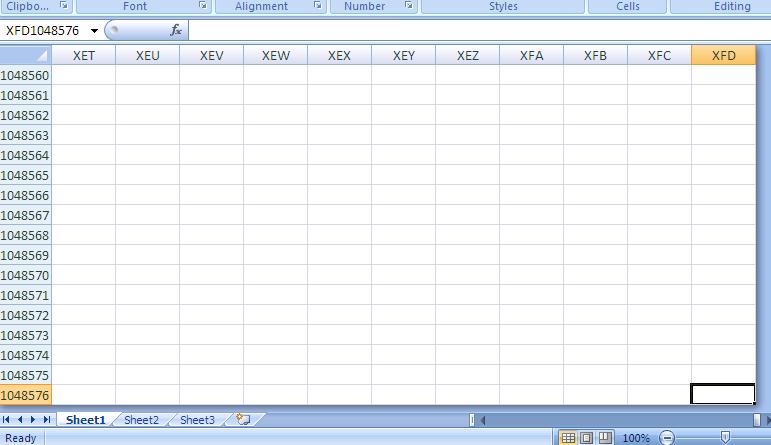Select row 1048568 header
This screenshot has width=771, height=445.
click(x=26, y=236)
